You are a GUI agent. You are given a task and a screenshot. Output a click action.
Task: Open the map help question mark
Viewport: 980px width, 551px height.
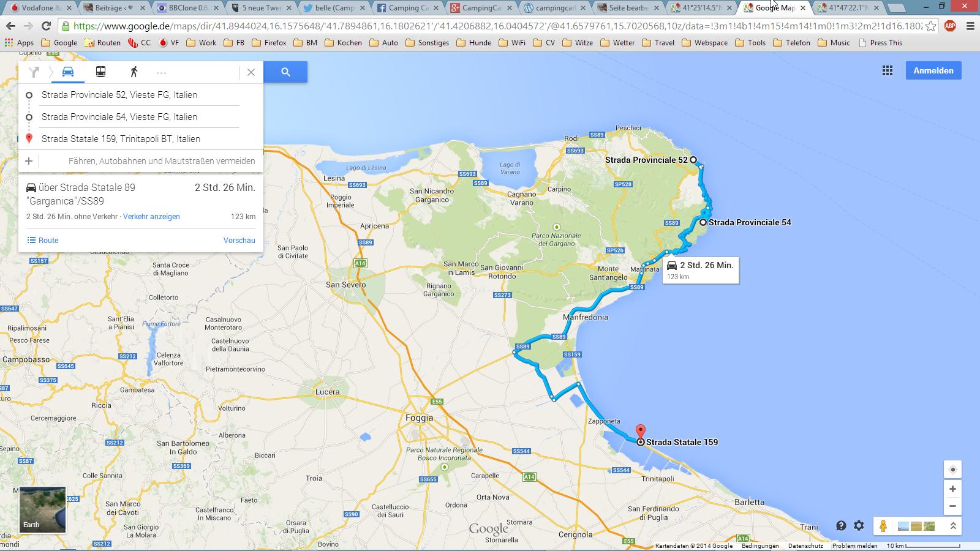841,526
